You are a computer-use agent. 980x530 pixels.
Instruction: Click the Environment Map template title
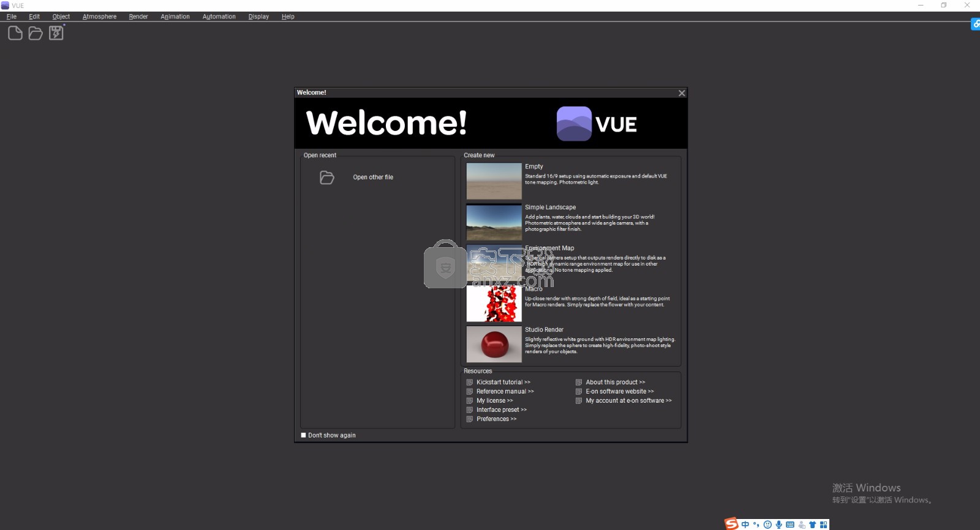click(549, 248)
